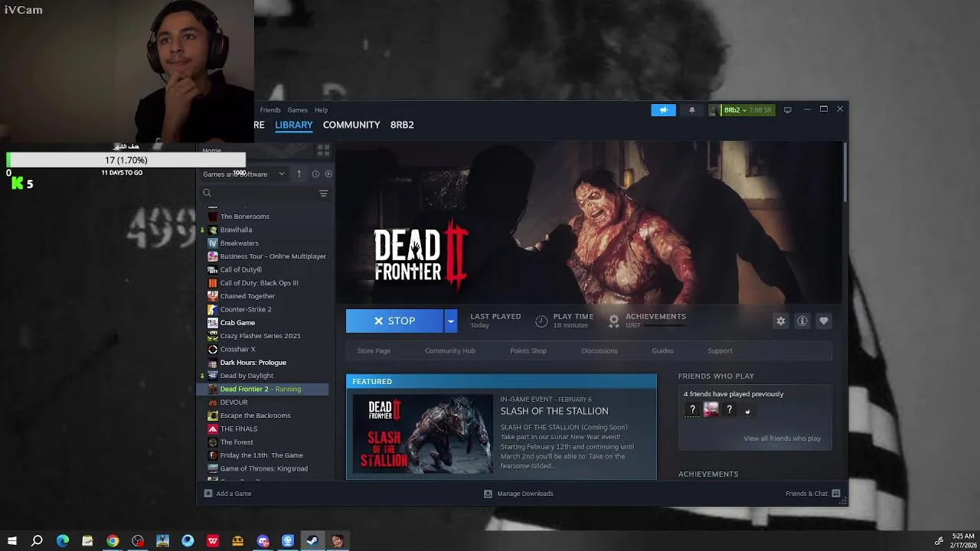Toggle show ready-to-play games filter
The width and height of the screenshot is (980, 551).
pyautogui.click(x=328, y=174)
